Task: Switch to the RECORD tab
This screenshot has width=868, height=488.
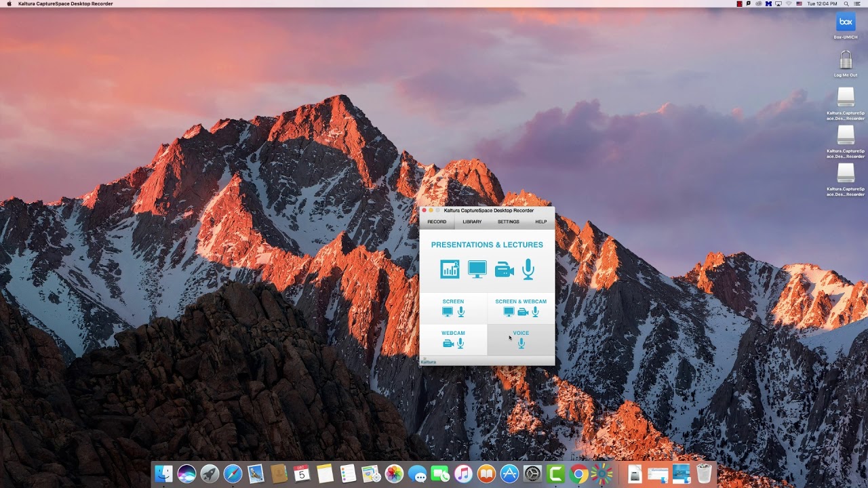Action: [437, 222]
